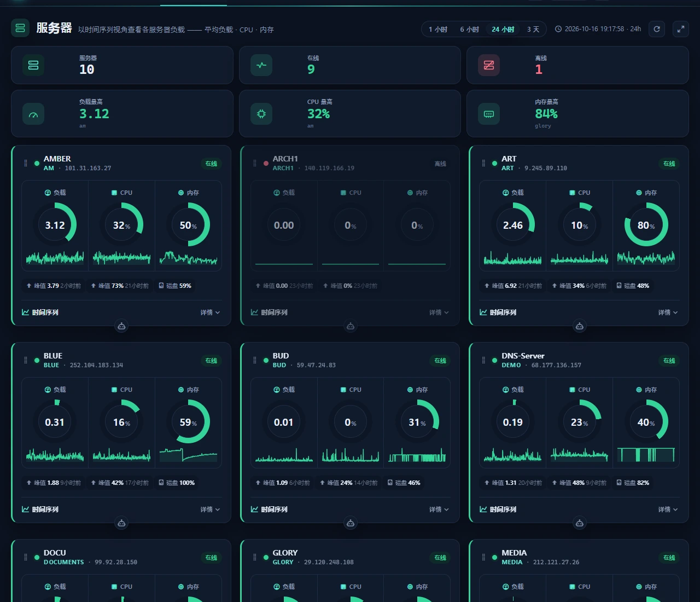The width and height of the screenshot is (700, 602).
Task: Click AMBER's 3.12 load gauge
Action: tap(55, 225)
